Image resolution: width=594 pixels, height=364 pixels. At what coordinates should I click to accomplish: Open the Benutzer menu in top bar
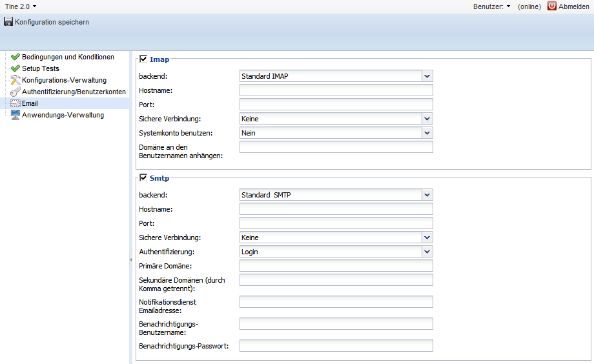pos(492,6)
